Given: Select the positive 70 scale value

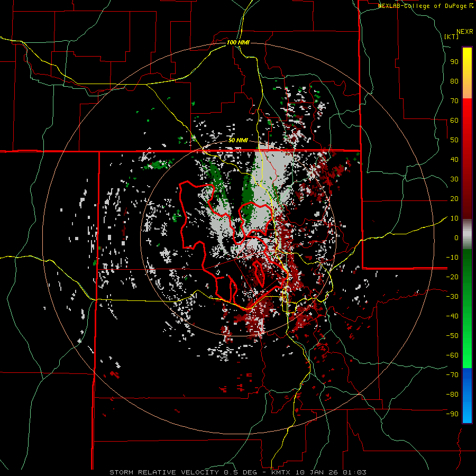Looking at the screenshot, I should pyautogui.click(x=454, y=101).
